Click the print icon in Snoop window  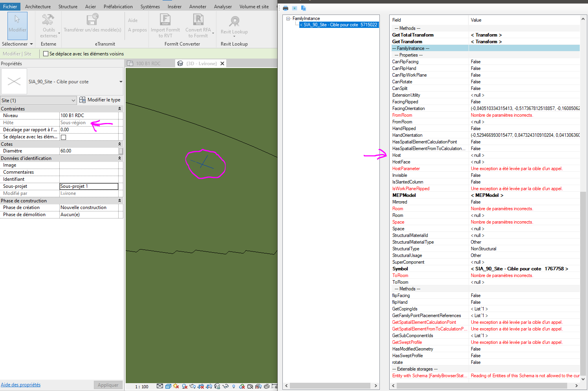click(x=285, y=8)
